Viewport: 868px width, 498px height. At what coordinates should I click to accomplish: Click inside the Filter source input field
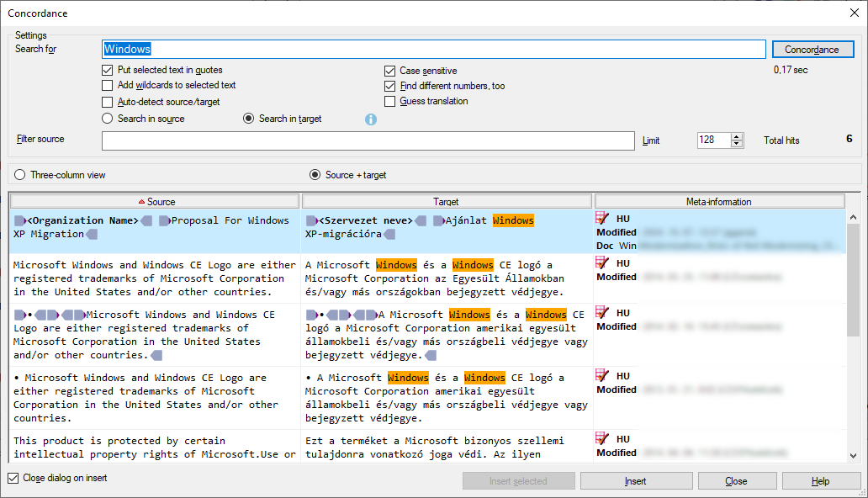(368, 140)
